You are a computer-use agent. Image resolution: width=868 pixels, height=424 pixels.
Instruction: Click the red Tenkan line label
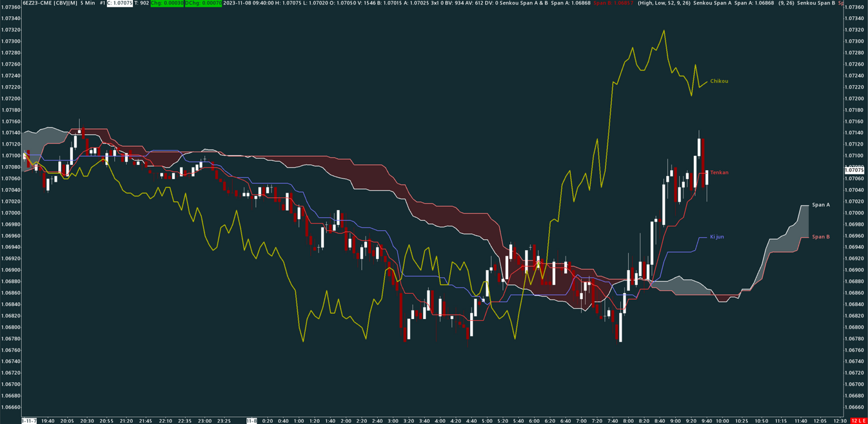[x=719, y=173]
